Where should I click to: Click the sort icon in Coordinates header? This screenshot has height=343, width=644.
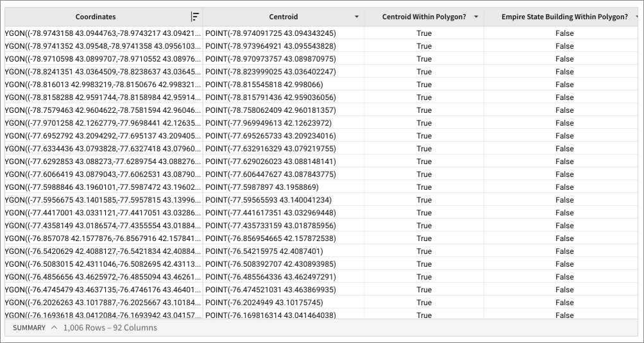point(195,17)
